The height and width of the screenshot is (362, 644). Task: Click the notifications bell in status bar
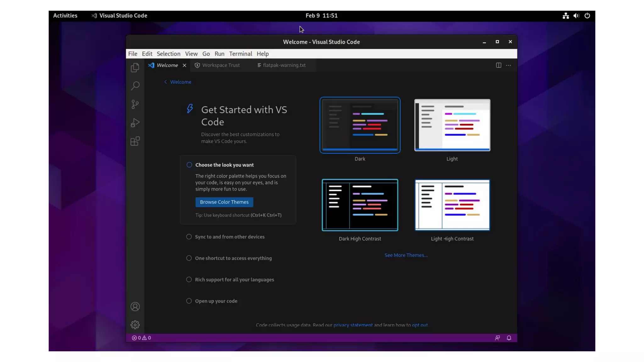point(509,338)
